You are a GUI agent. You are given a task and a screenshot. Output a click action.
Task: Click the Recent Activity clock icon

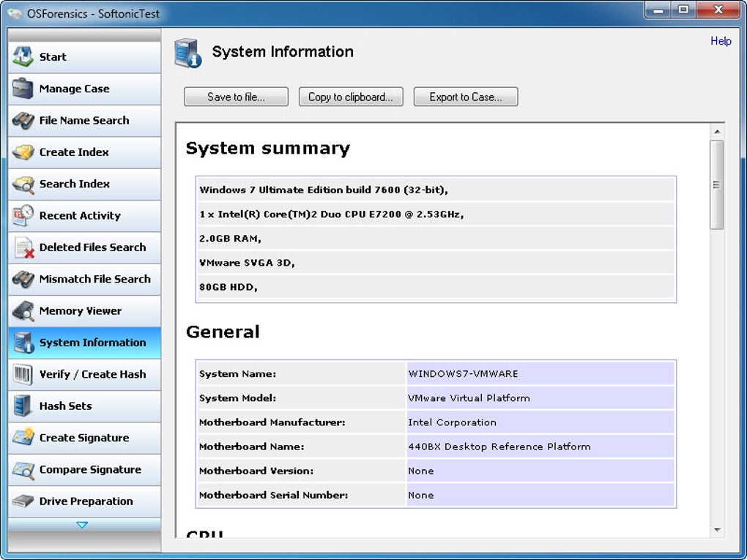click(23, 215)
